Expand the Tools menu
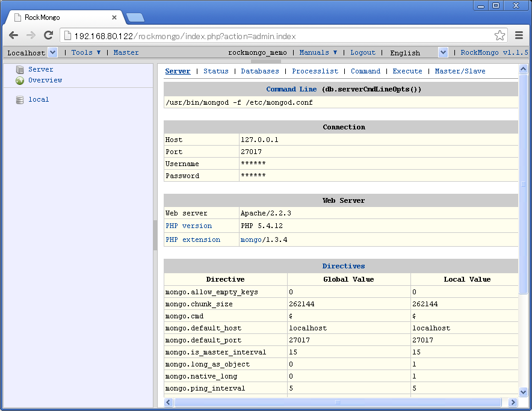The height and width of the screenshot is (411, 532). pyautogui.click(x=86, y=53)
